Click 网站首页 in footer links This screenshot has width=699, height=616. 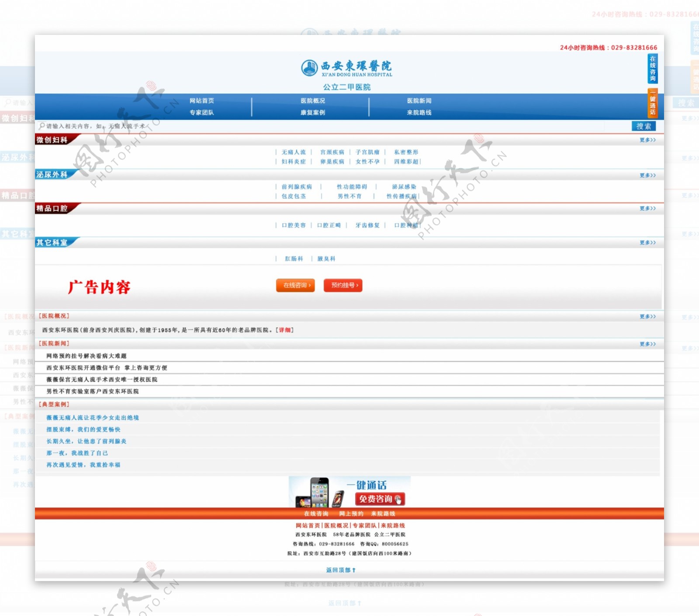coord(308,526)
